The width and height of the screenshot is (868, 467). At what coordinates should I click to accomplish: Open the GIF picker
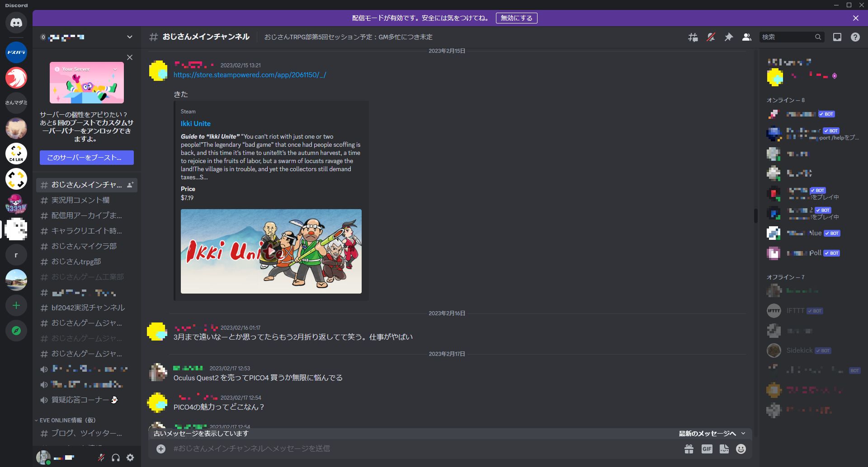coord(707,448)
